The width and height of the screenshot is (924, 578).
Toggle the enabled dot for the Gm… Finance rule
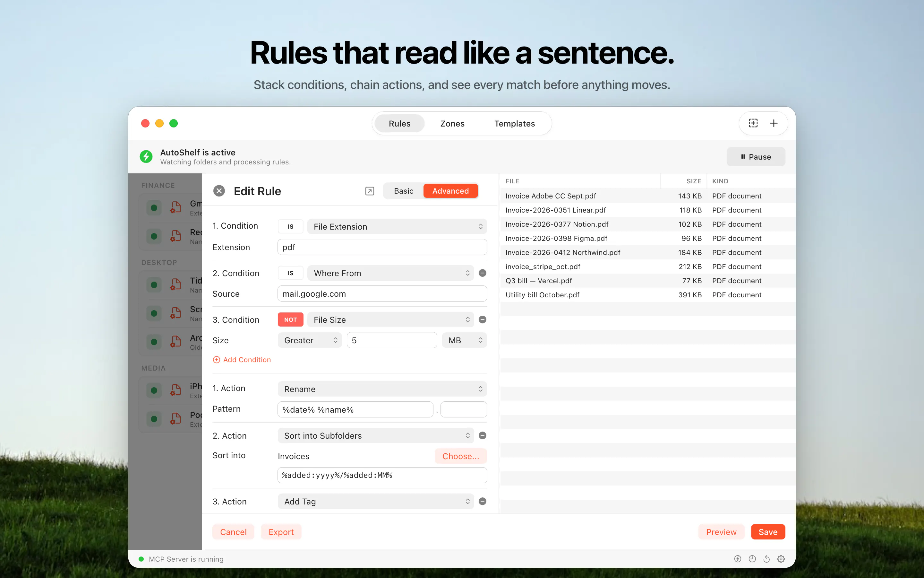tap(154, 207)
